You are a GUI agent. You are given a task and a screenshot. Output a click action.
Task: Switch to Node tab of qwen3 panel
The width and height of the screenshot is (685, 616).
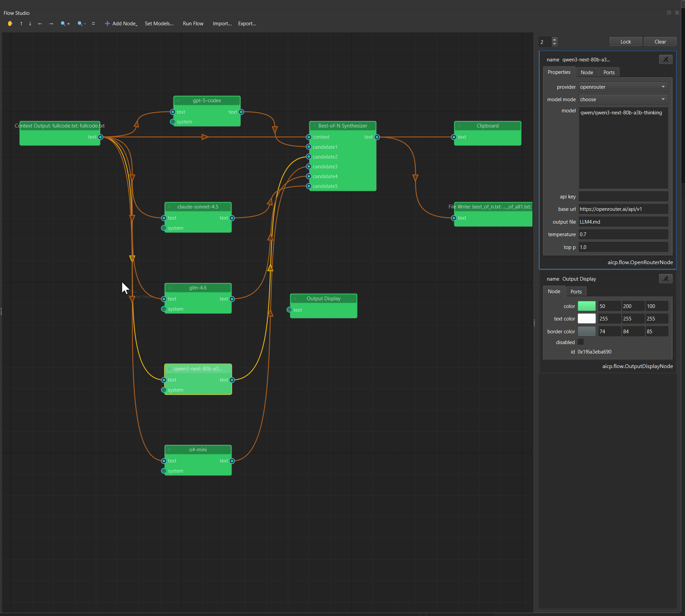point(587,73)
